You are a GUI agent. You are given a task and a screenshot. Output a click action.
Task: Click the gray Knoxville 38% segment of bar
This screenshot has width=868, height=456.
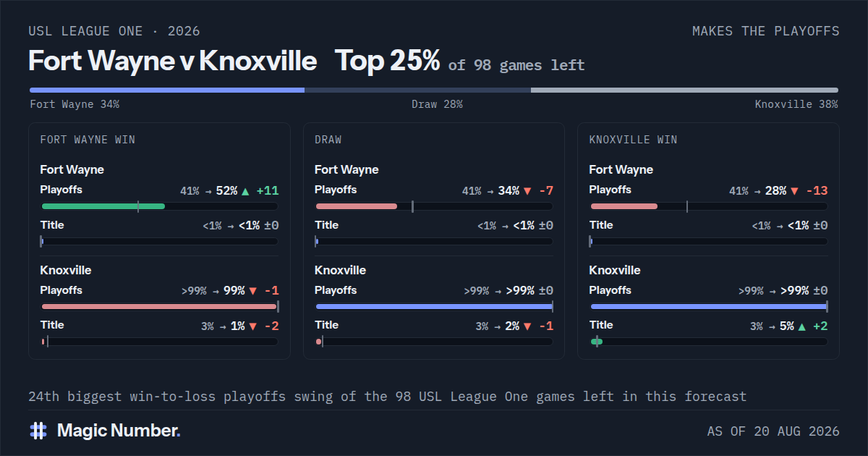[x=684, y=90]
